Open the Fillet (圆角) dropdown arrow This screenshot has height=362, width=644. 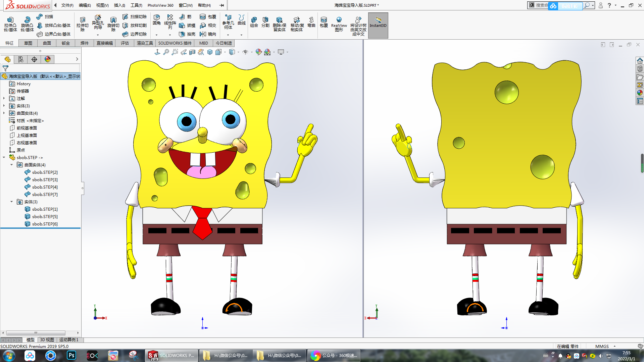pos(156,35)
